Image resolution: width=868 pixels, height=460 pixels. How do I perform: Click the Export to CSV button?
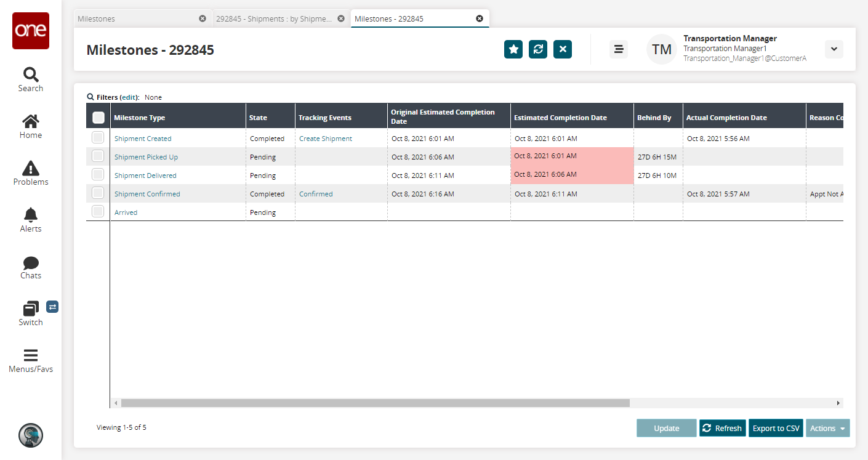pos(776,428)
